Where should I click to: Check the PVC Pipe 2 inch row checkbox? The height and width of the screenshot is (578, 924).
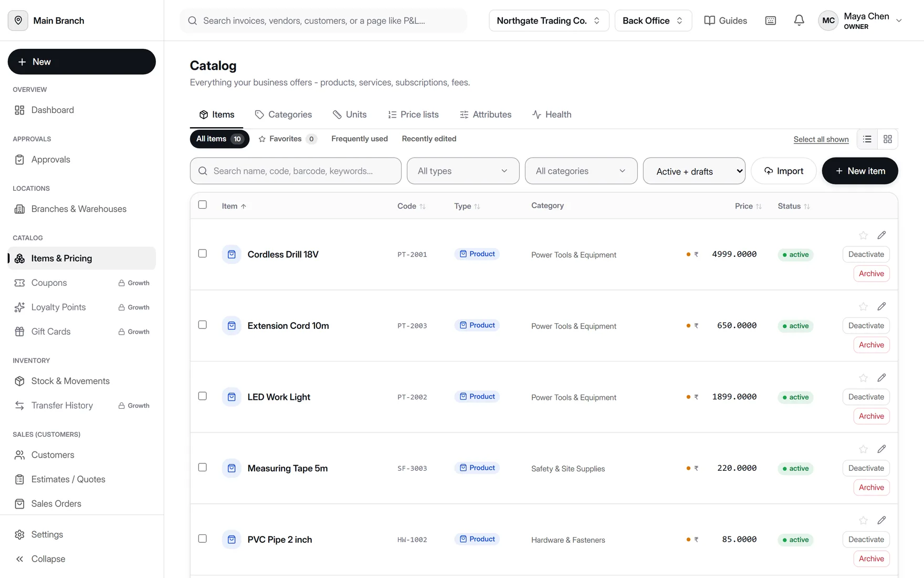pyautogui.click(x=203, y=539)
